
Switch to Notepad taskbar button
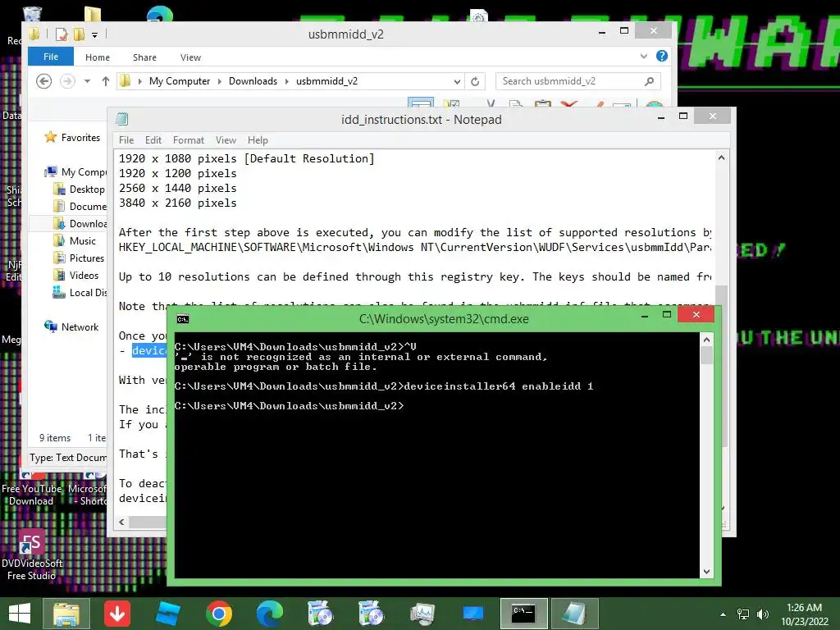click(x=574, y=614)
